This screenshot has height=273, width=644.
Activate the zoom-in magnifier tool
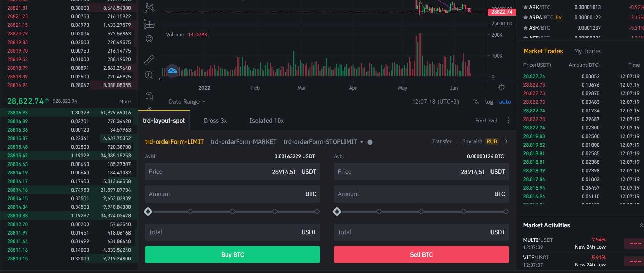pos(149,75)
